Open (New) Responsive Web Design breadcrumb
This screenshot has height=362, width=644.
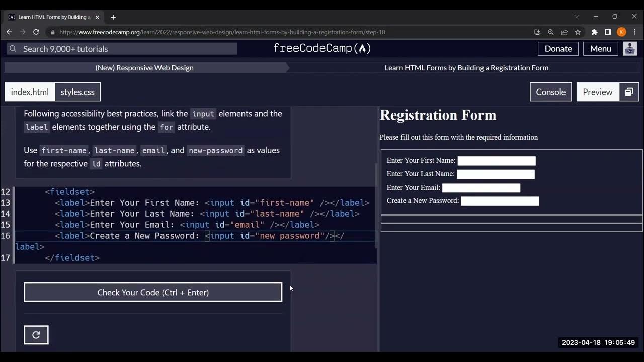pyautogui.click(x=144, y=68)
